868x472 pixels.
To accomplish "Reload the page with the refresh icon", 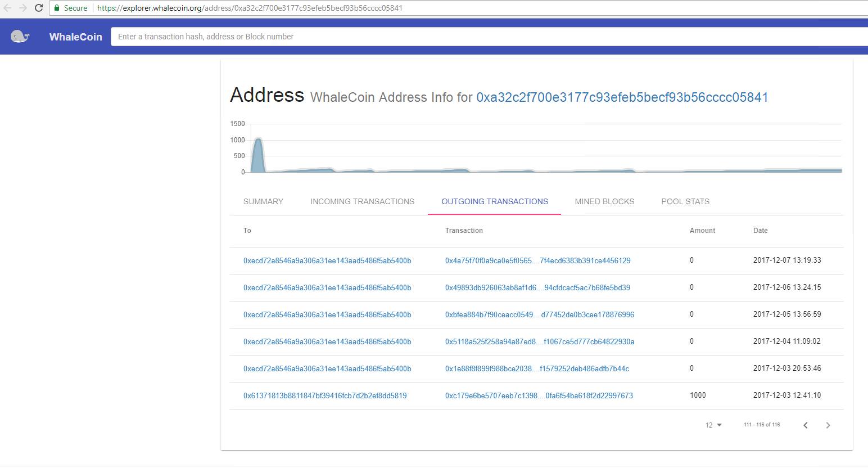I will 38,8.
